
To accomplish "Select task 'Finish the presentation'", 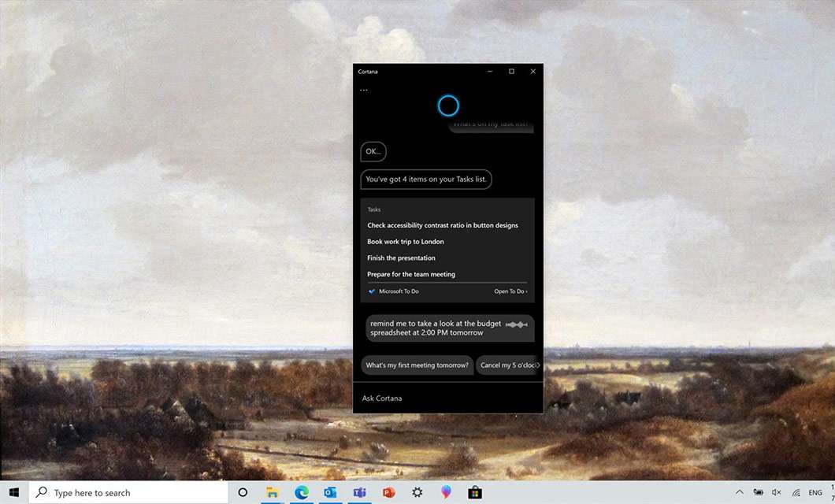I will pos(401,258).
